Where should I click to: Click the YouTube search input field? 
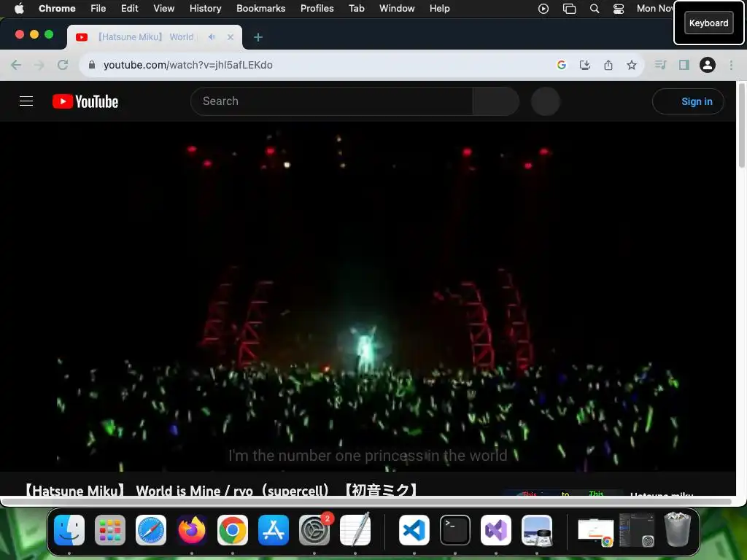coord(332,101)
